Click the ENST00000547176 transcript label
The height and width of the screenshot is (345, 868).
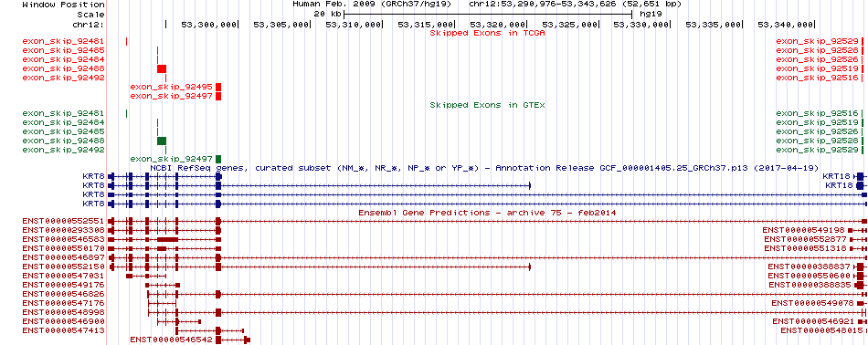tap(63, 304)
